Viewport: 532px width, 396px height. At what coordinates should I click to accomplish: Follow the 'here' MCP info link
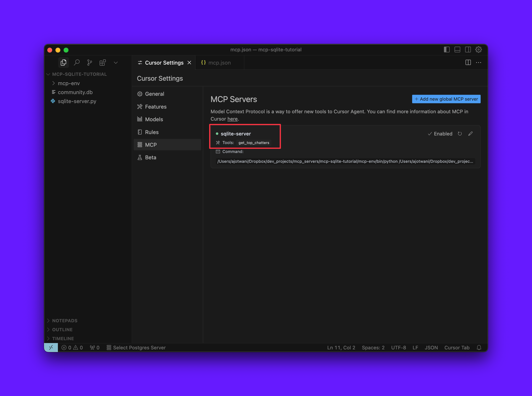(x=232, y=119)
